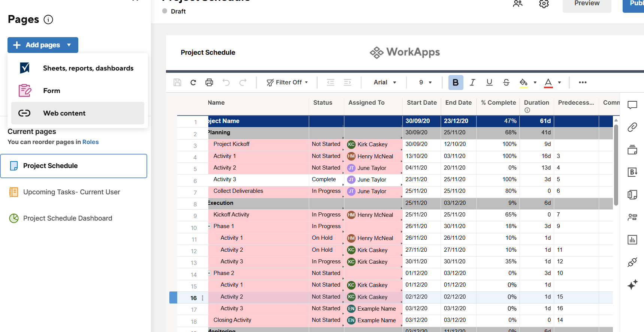644x332 pixels.
Task: Click the save sheet icon in toolbar
Action: pyautogui.click(x=178, y=83)
